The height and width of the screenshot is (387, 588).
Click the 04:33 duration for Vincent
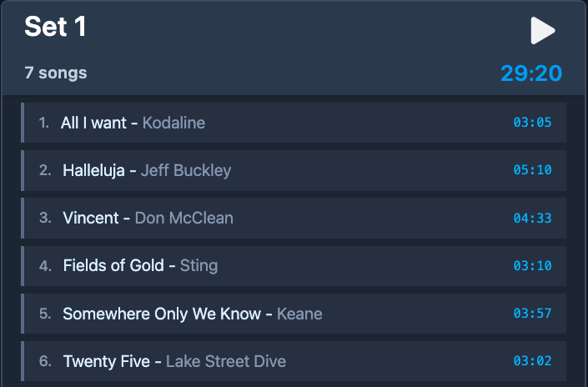click(x=532, y=219)
